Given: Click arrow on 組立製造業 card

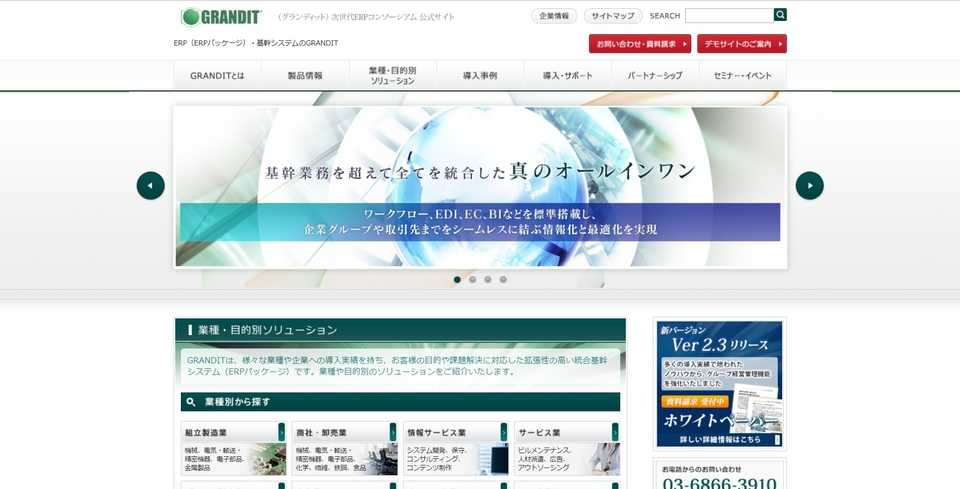Looking at the screenshot, I should click(x=282, y=431).
